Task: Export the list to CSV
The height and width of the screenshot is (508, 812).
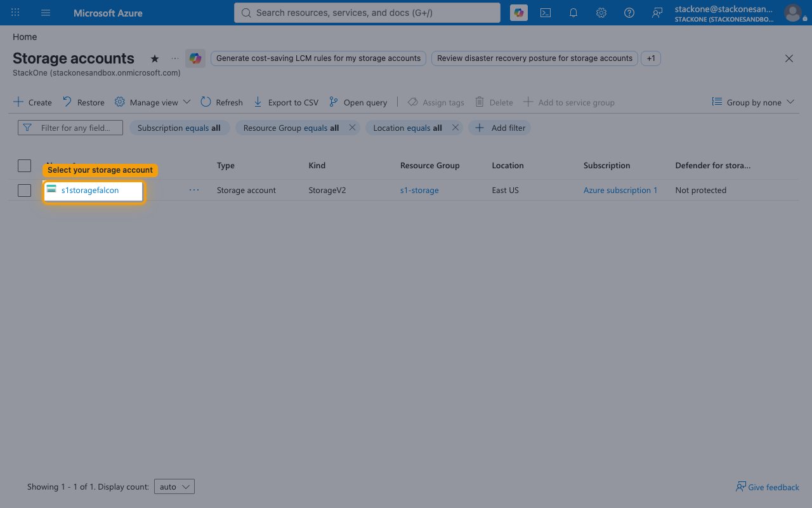Action: pos(285,102)
